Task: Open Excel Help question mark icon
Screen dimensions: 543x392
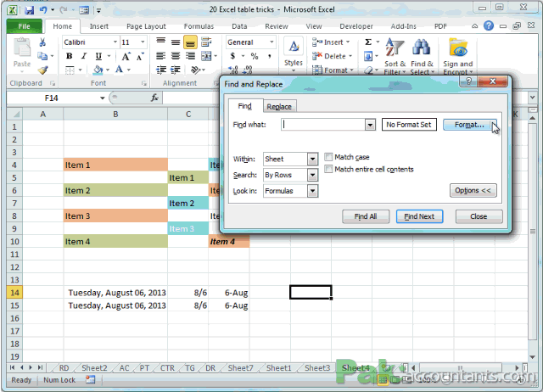Action: [489, 25]
